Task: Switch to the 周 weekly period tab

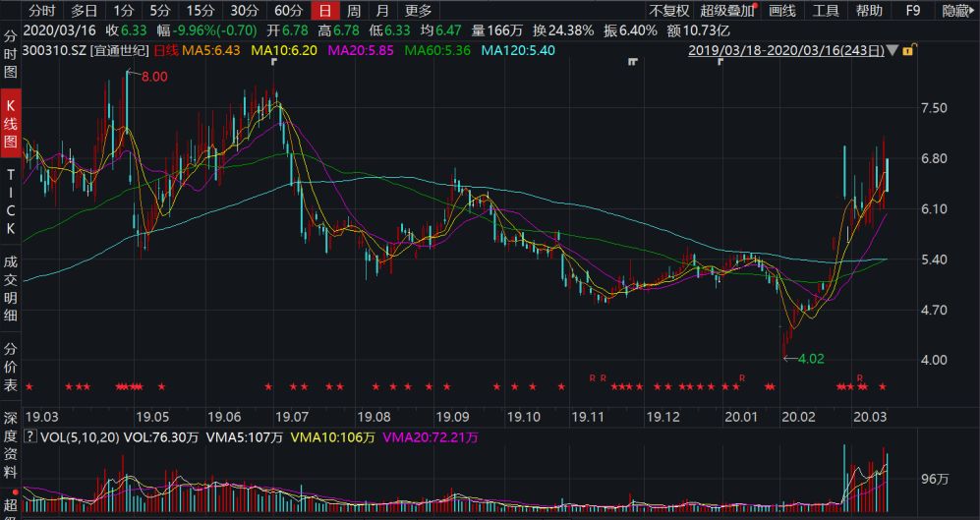Action: (353, 11)
